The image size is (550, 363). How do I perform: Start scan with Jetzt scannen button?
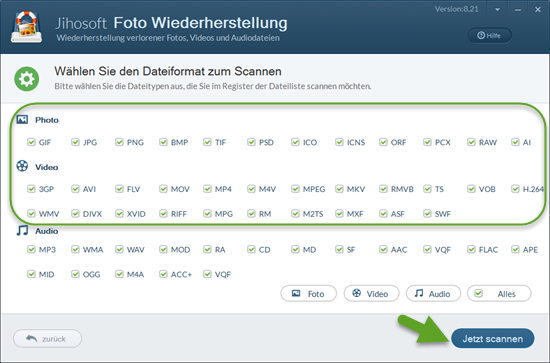(x=492, y=338)
